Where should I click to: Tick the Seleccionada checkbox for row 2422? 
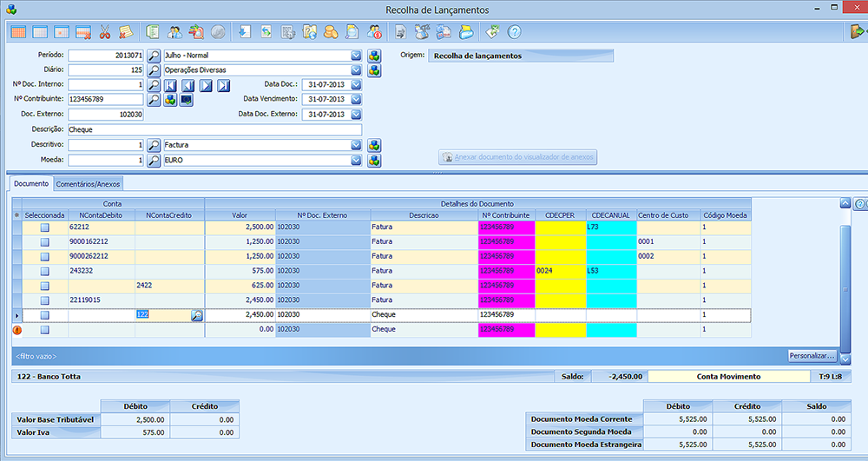tap(45, 286)
